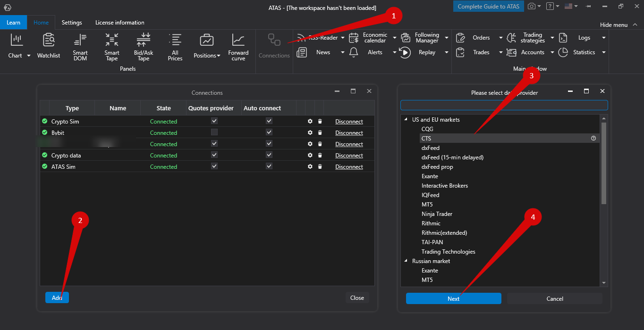Screen dimensions: 644x330
Task: Open the Accounts icon
Action: click(511, 52)
